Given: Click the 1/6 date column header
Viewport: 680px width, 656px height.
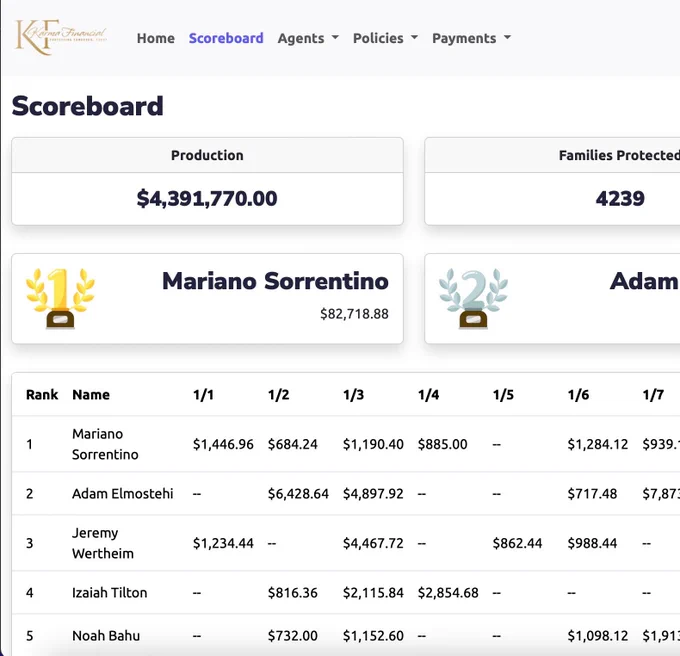Looking at the screenshot, I should [578, 395].
